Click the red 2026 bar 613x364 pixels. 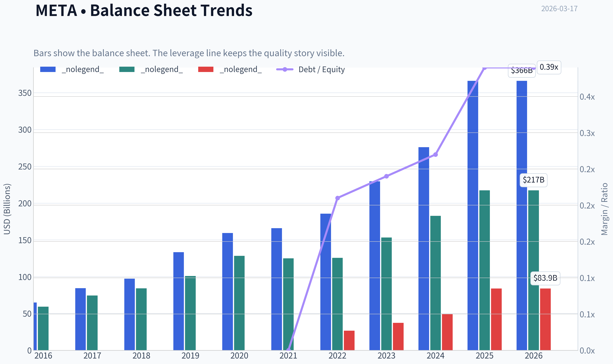click(x=545, y=319)
